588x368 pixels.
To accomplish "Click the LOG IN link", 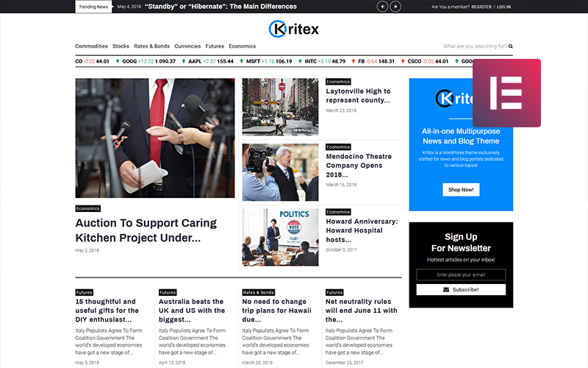I will [x=503, y=7].
